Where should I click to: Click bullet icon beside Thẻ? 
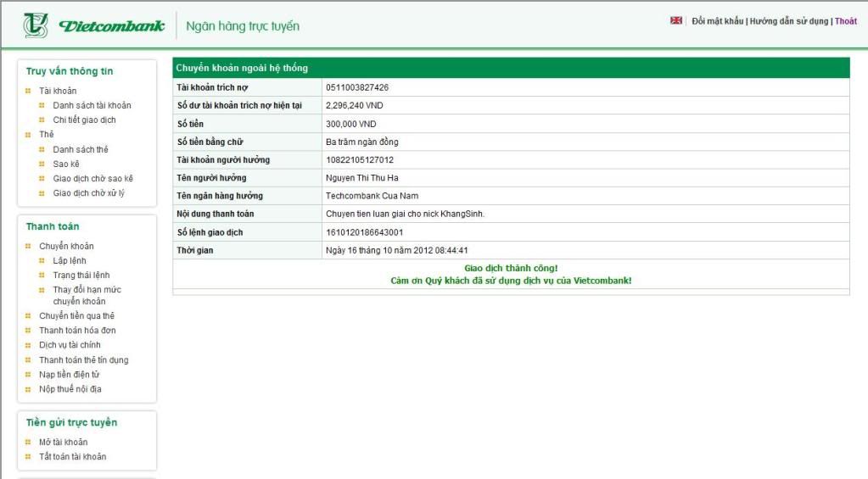pyautogui.click(x=28, y=135)
